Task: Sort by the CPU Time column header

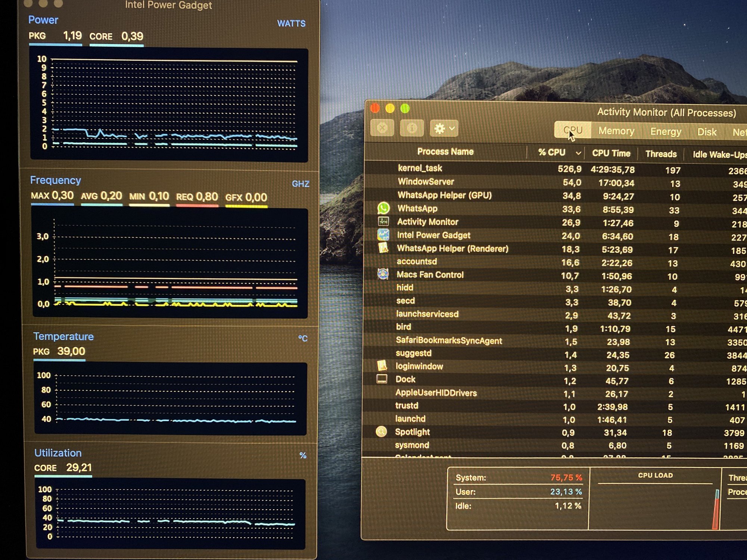Action: 611,153
